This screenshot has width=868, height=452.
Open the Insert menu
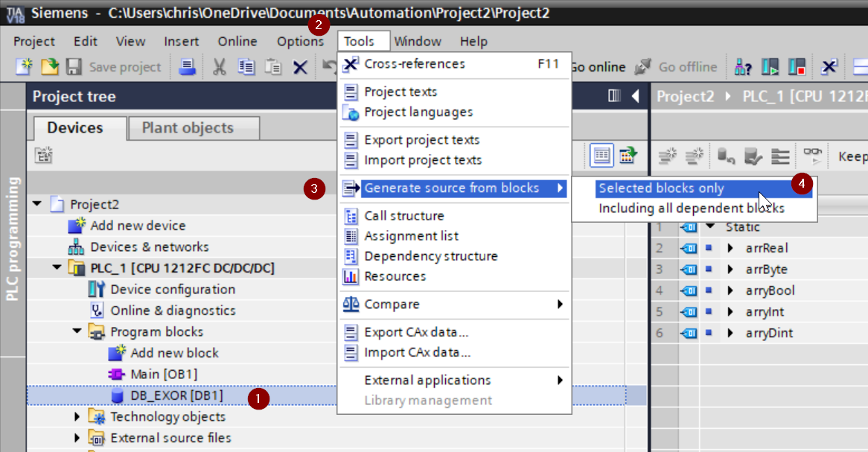(181, 42)
